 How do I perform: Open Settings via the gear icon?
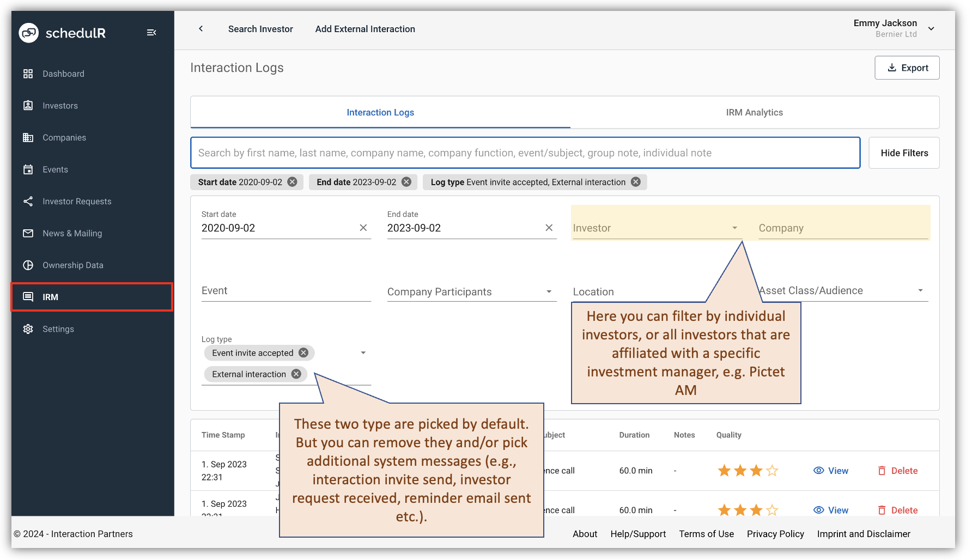[x=58, y=328]
